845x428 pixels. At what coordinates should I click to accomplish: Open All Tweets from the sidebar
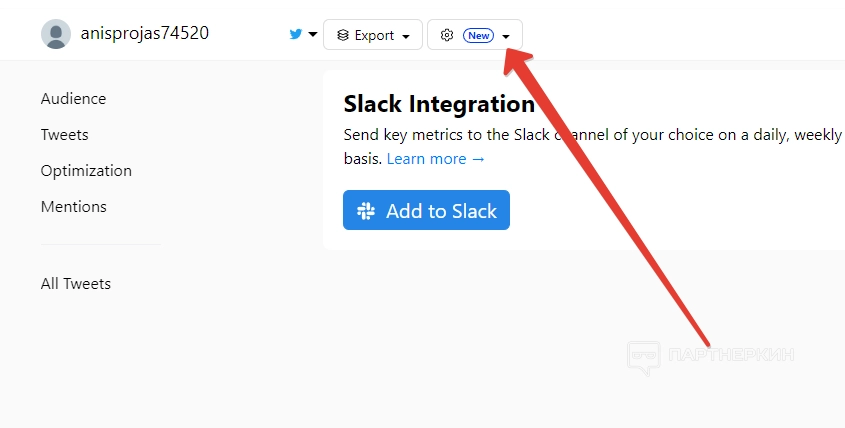click(76, 284)
